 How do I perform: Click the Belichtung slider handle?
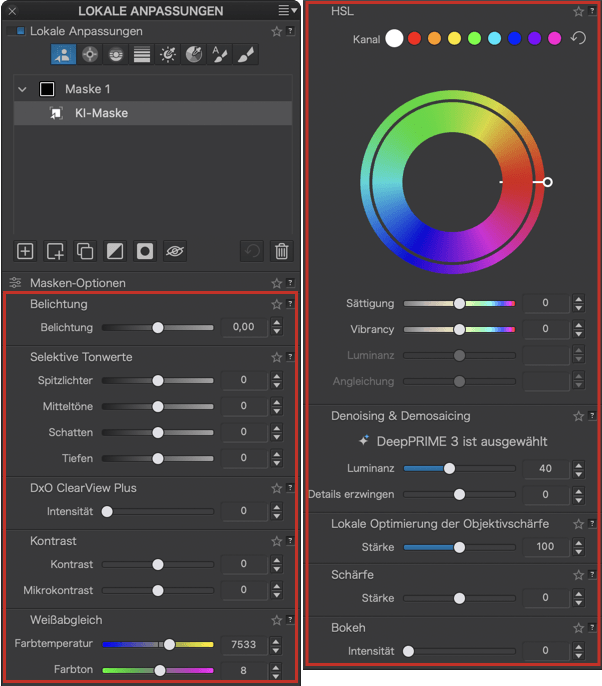[x=158, y=328]
